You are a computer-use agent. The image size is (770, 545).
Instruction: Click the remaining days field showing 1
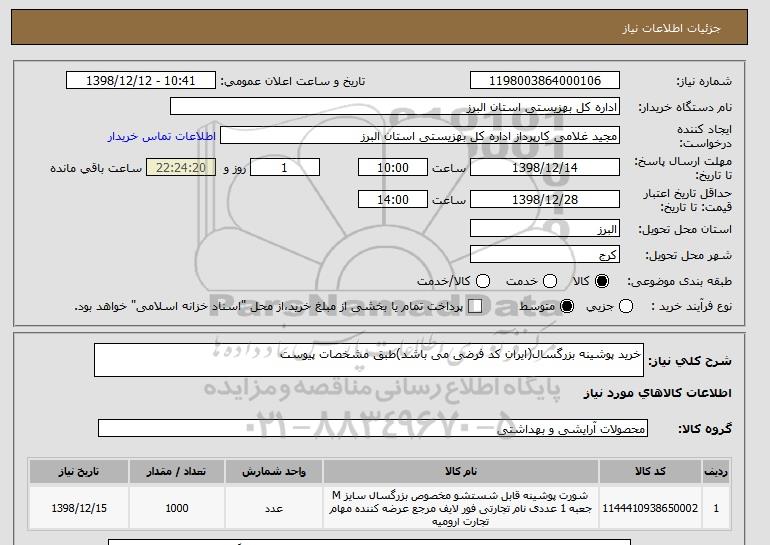point(285,167)
